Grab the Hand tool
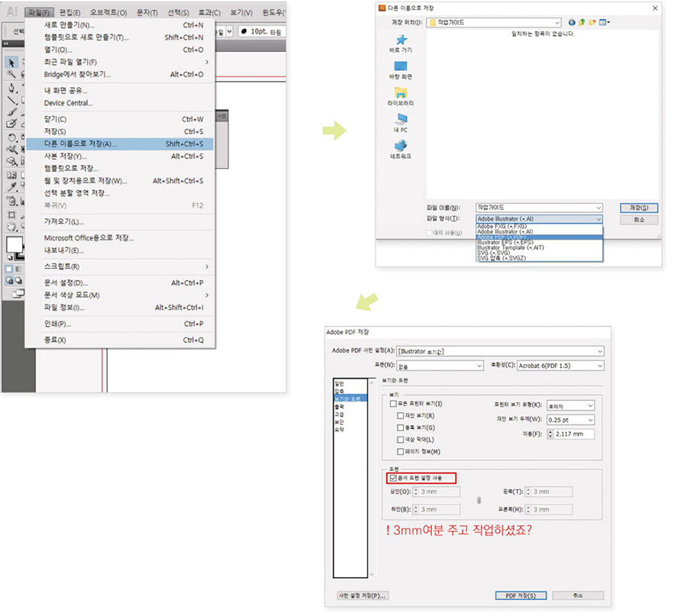674x616 pixels. click(11, 226)
